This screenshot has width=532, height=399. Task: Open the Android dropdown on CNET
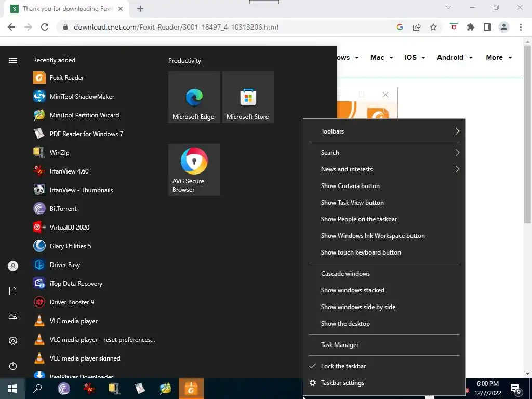tap(455, 57)
